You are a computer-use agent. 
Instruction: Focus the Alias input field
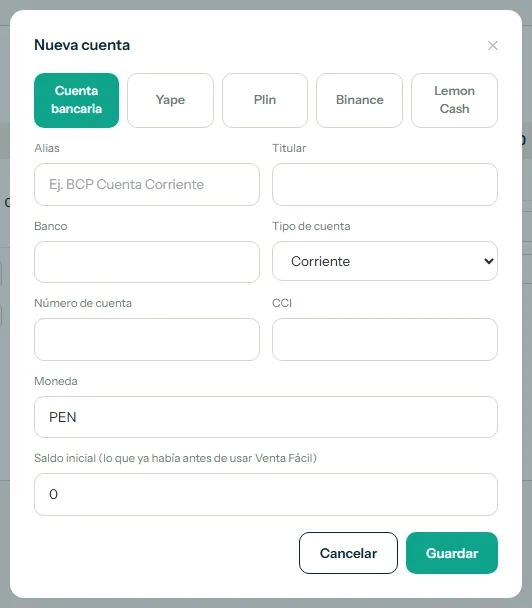click(147, 185)
